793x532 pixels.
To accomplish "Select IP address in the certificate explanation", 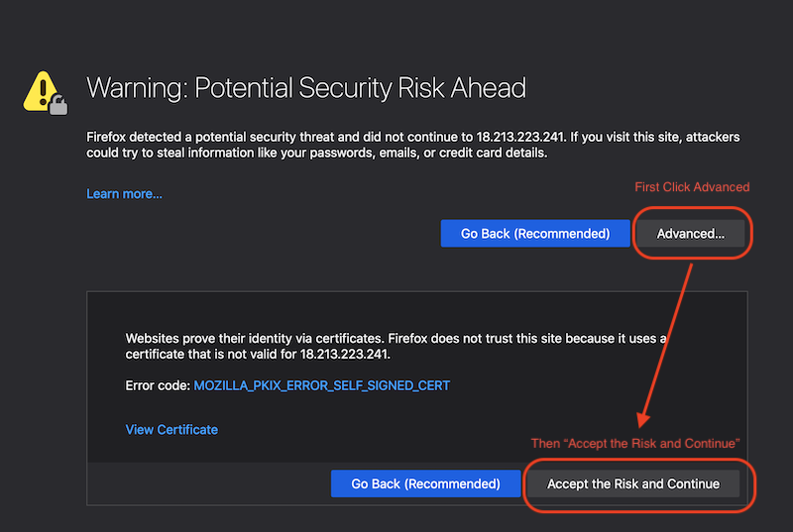I will click(344, 354).
